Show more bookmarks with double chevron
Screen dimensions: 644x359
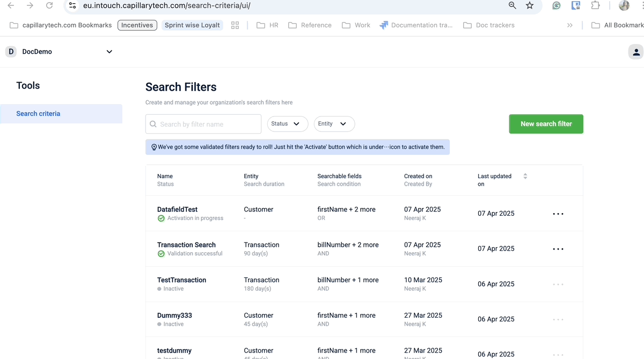pos(570,25)
